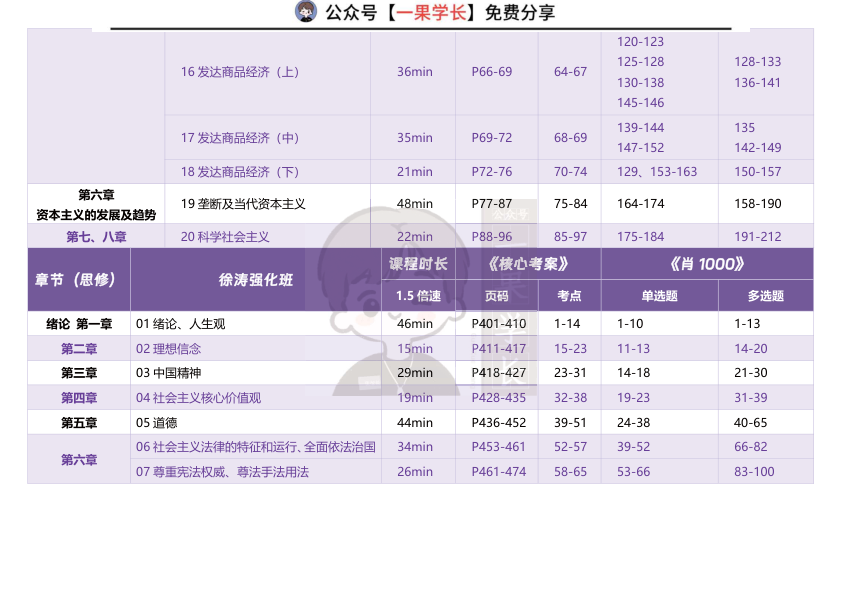Click page cell P436-452
This screenshot has height=596, width=842.
click(x=499, y=423)
